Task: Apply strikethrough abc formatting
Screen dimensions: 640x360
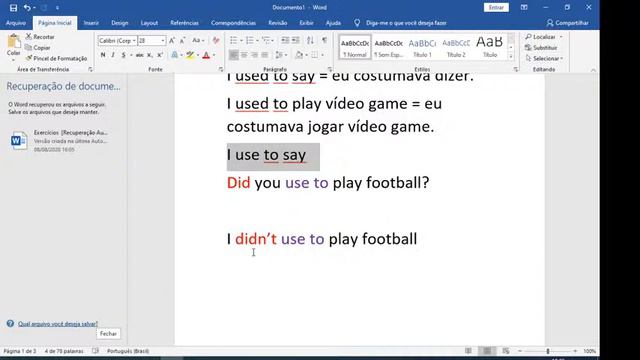Action: tap(140, 55)
